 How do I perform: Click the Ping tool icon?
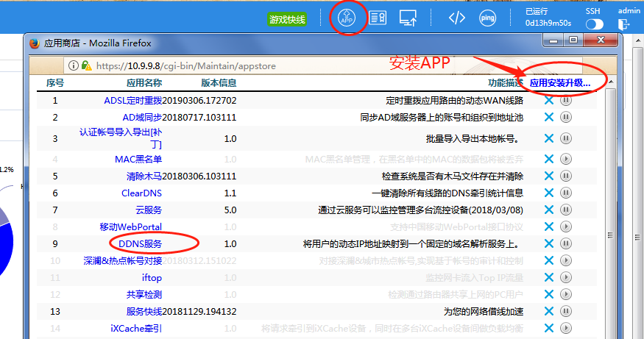click(x=486, y=18)
